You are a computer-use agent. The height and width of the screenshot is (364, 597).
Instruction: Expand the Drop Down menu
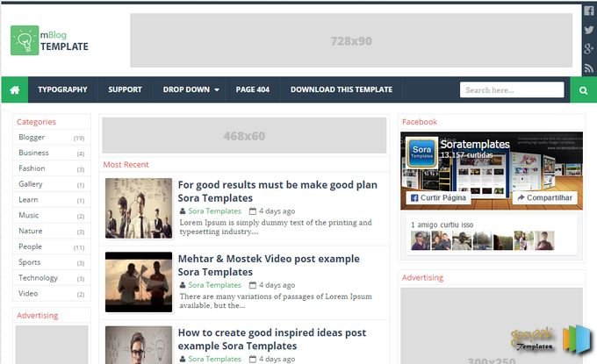(x=191, y=89)
